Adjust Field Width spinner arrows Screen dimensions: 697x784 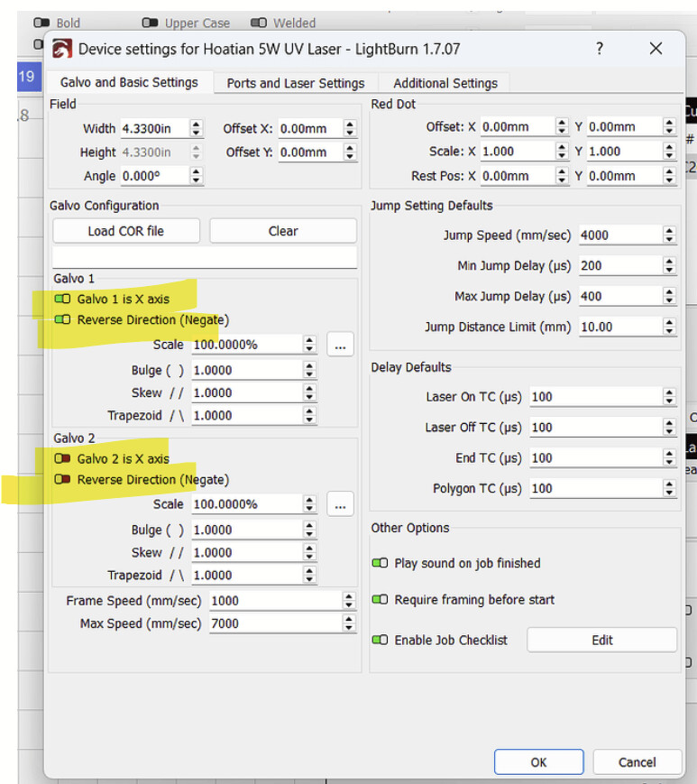197,128
